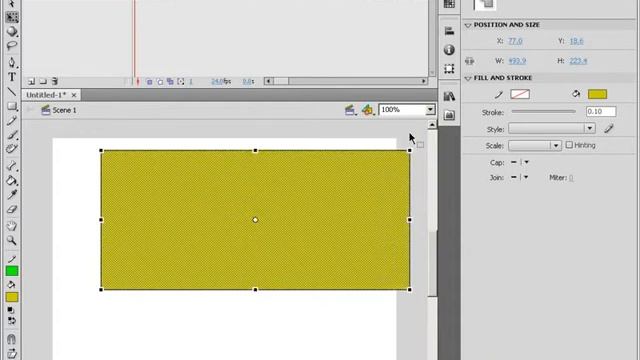Open the yellow fill swatch in Properties
Screen dimensions: 640x360
pyautogui.click(x=598, y=94)
